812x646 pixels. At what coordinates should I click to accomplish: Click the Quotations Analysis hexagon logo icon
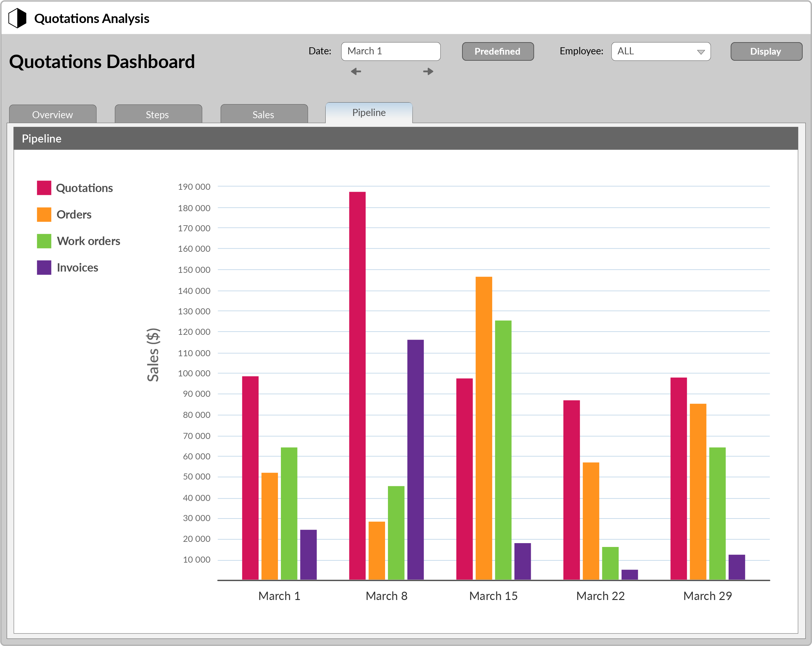[17, 18]
